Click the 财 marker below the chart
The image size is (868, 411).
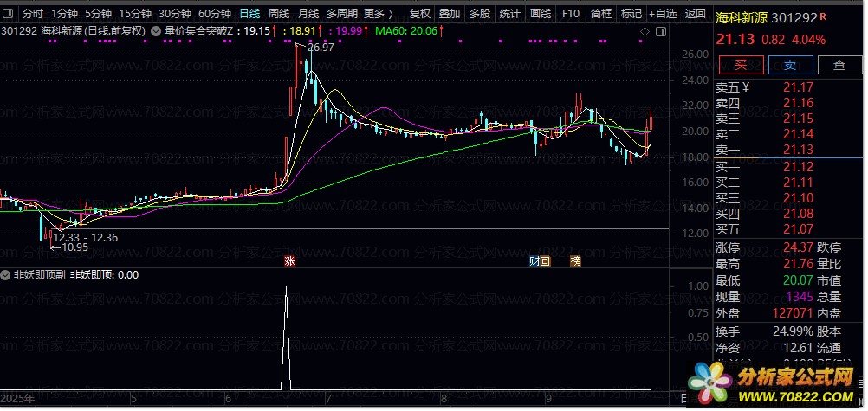pos(534,261)
